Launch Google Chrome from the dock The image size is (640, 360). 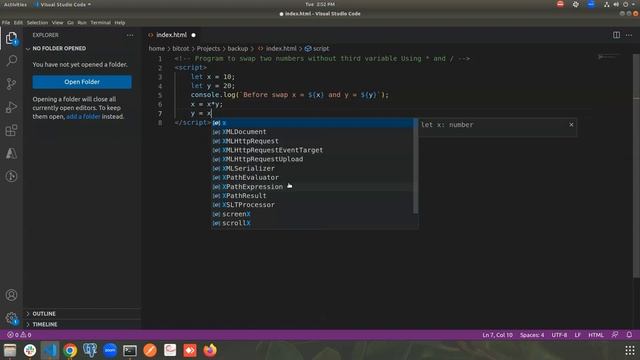coord(70,351)
